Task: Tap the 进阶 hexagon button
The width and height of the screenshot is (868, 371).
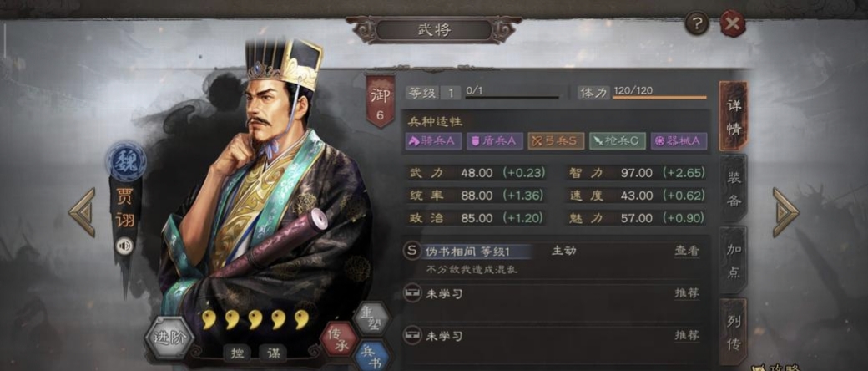Action: tap(170, 338)
